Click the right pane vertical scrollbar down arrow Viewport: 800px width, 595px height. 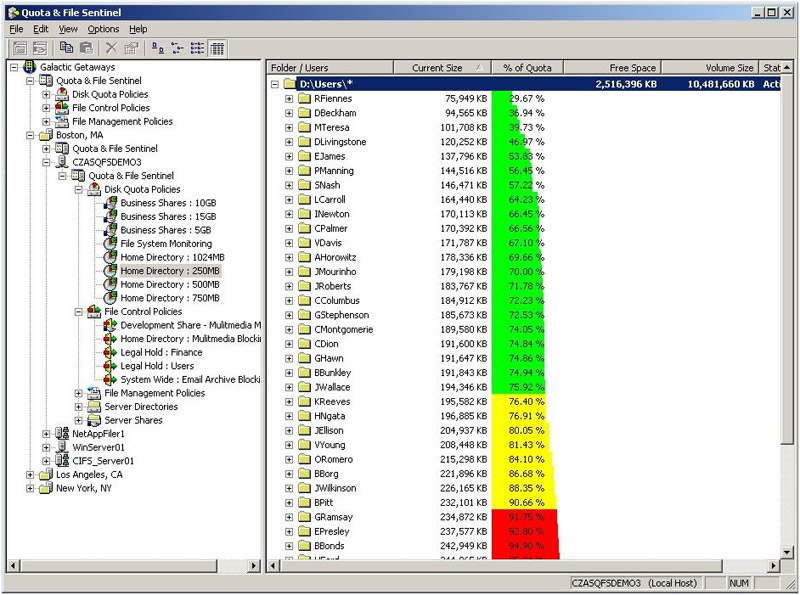(x=786, y=552)
